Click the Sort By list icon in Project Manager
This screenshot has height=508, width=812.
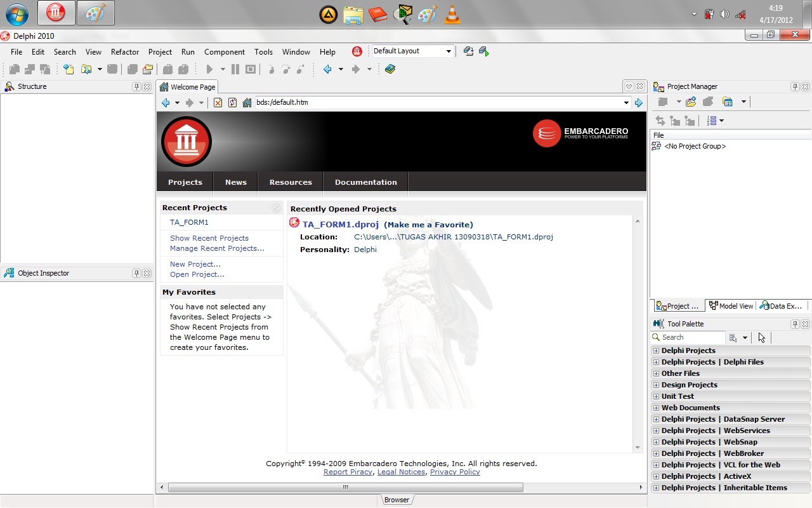711,121
